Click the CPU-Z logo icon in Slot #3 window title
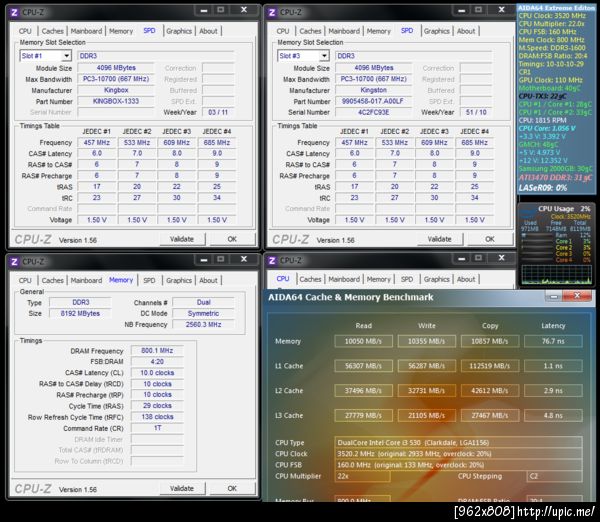Image resolution: width=600 pixels, height=522 pixels. (272, 12)
